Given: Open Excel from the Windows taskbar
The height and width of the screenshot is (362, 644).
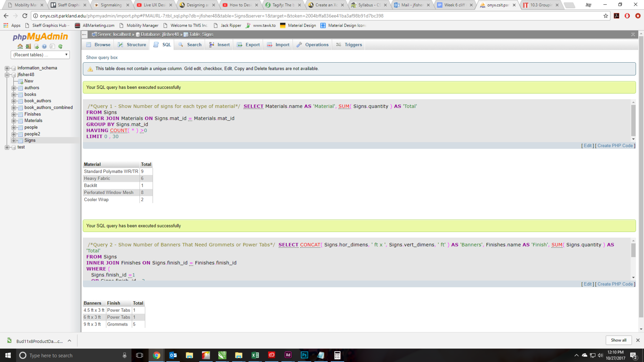Looking at the screenshot, I should coord(255,355).
